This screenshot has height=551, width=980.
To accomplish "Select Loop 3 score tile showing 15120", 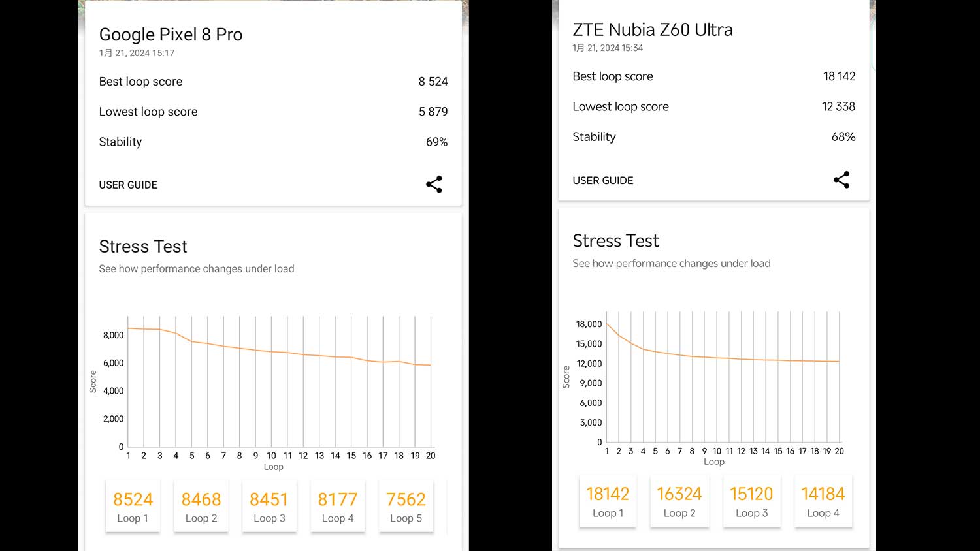I will point(751,501).
